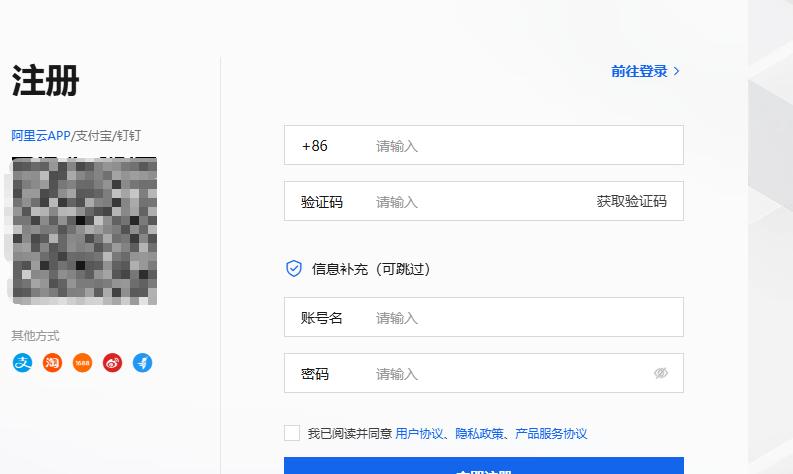Image resolution: width=793 pixels, height=474 pixels.
Task: Open the 产品服务协议 link
Action: point(550,434)
